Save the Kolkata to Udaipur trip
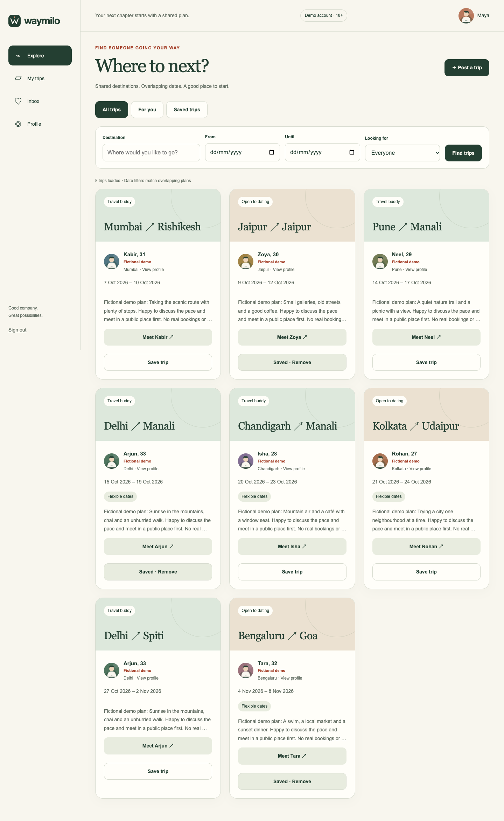The width and height of the screenshot is (504, 821). pos(426,572)
